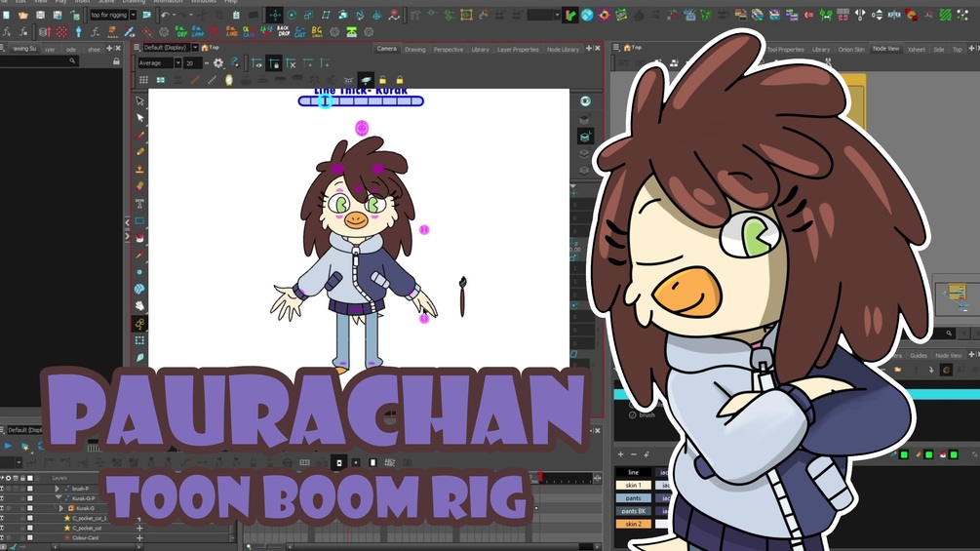980x551 pixels.
Task: Click the plus button on C_pocket_cut row
Action: pos(139,528)
